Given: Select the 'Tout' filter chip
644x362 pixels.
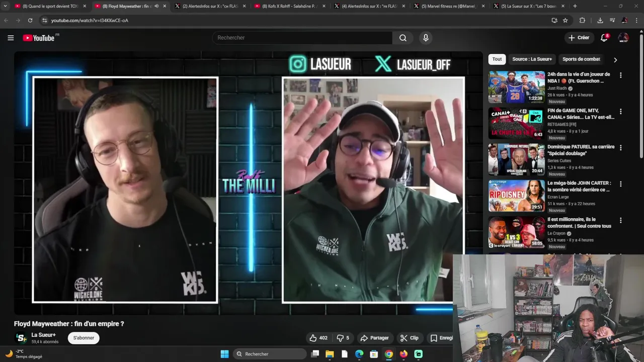Looking at the screenshot, I should (x=497, y=59).
